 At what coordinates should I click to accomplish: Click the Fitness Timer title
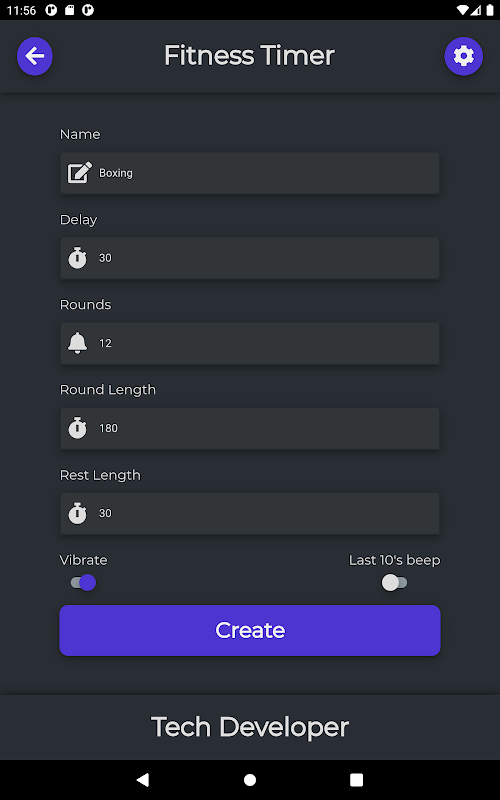(249, 56)
